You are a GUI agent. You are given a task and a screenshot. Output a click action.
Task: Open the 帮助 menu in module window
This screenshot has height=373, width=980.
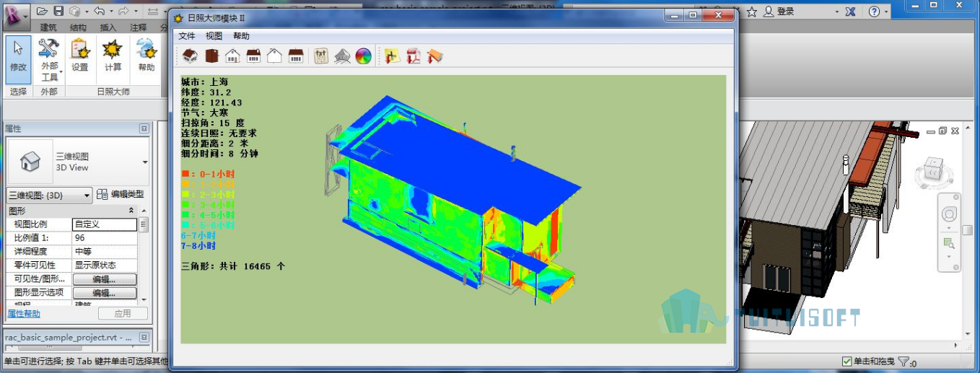pos(242,35)
